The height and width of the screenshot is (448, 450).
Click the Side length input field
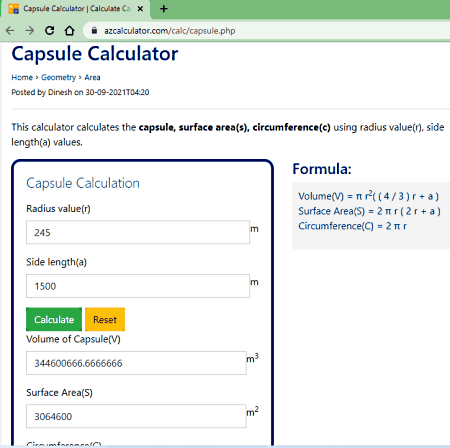tap(138, 286)
